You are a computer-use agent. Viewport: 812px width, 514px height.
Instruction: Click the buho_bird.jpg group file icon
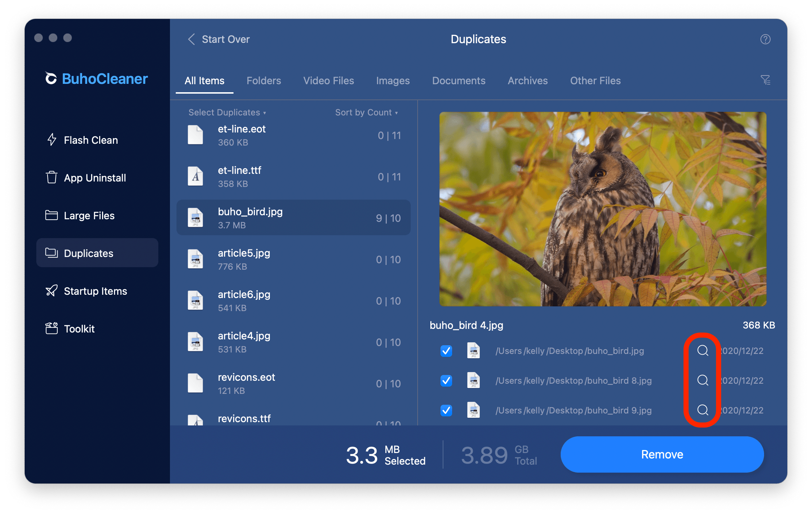(x=195, y=218)
